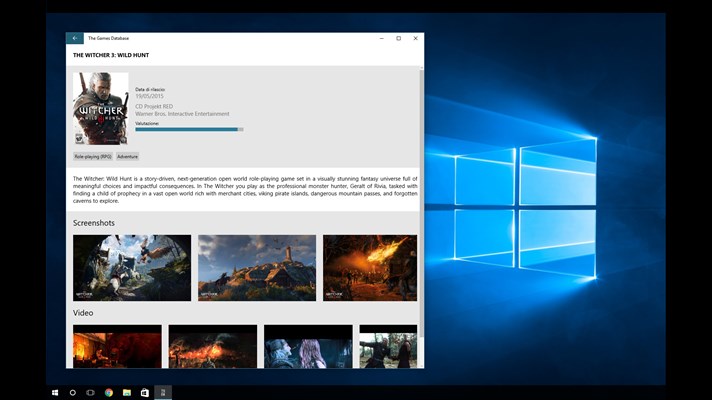Image resolution: width=712 pixels, height=400 pixels.
Task: Open the Windows Store taskbar icon
Action: point(144,393)
